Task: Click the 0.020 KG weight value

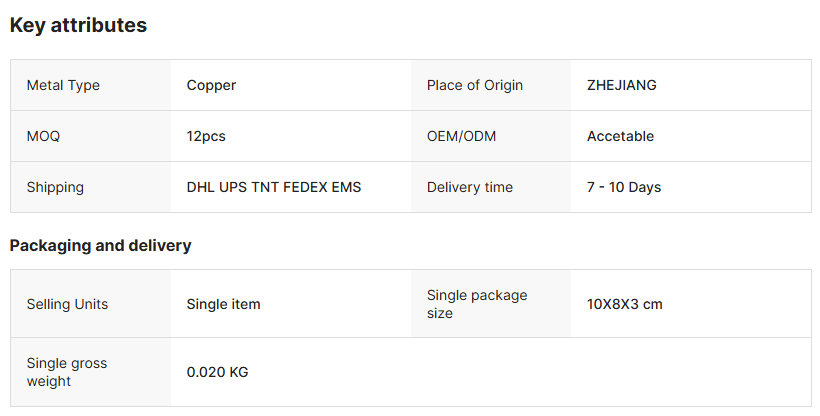Action: (217, 372)
